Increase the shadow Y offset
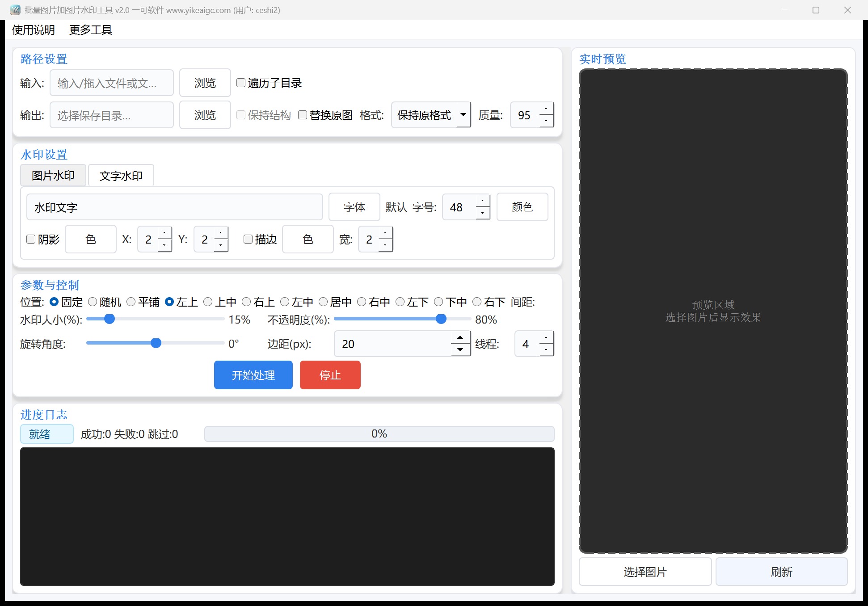This screenshot has width=868, height=606. [x=221, y=233]
